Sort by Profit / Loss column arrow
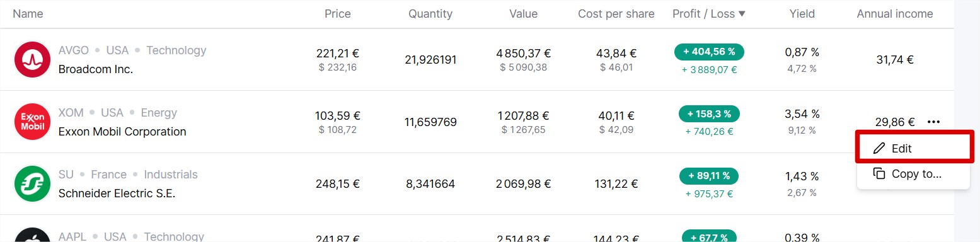The image size is (980, 242). pos(742,14)
